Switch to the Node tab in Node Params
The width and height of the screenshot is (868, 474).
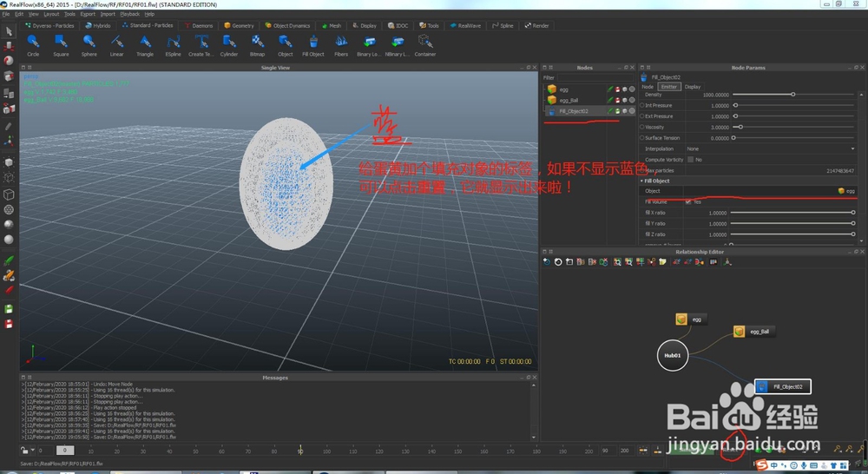(x=648, y=87)
